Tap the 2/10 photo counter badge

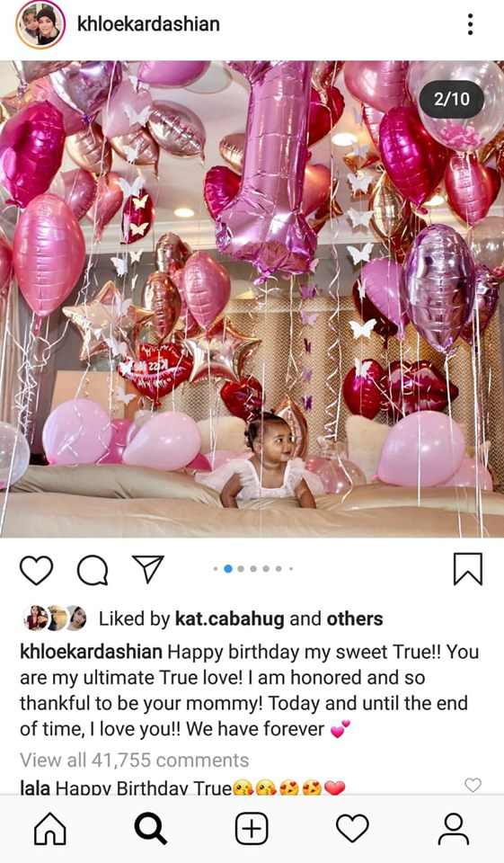452,99
